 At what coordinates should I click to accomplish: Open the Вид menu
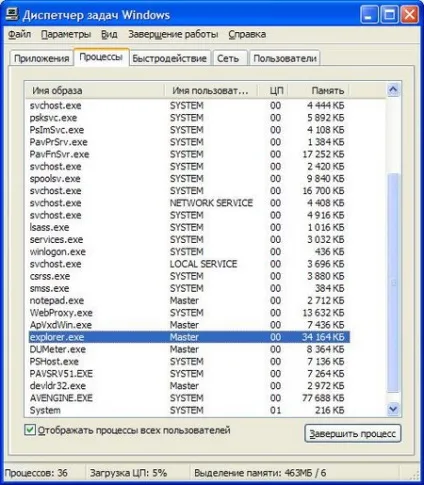coord(109,34)
